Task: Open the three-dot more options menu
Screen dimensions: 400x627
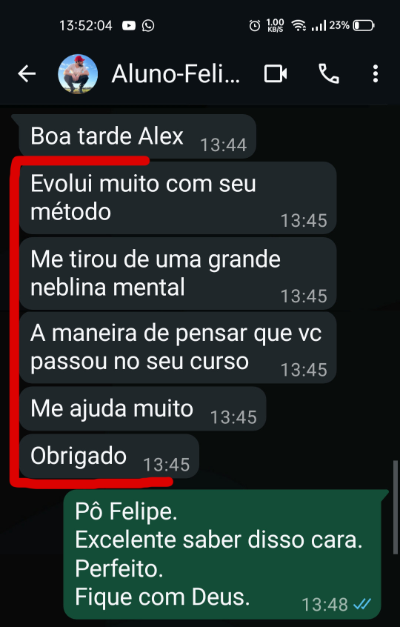Action: pos(375,74)
